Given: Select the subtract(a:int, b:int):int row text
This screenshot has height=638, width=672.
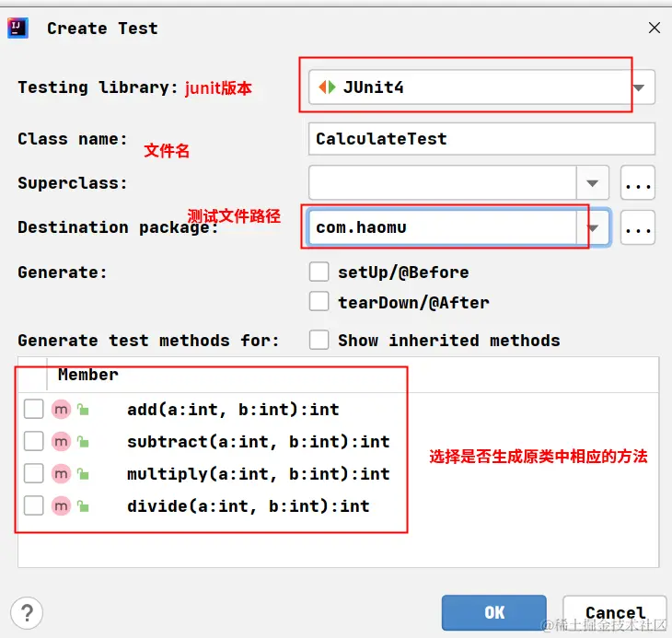Looking at the screenshot, I should (259, 442).
